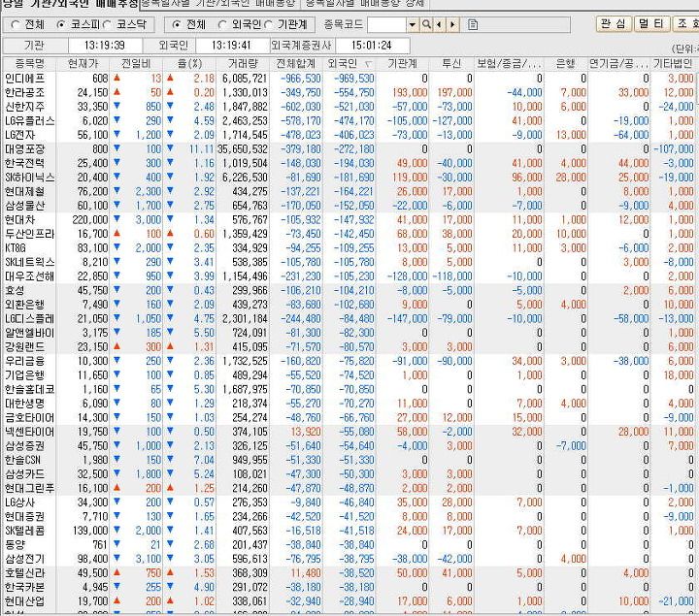Click the 조회 button at right edge

pos(685,23)
